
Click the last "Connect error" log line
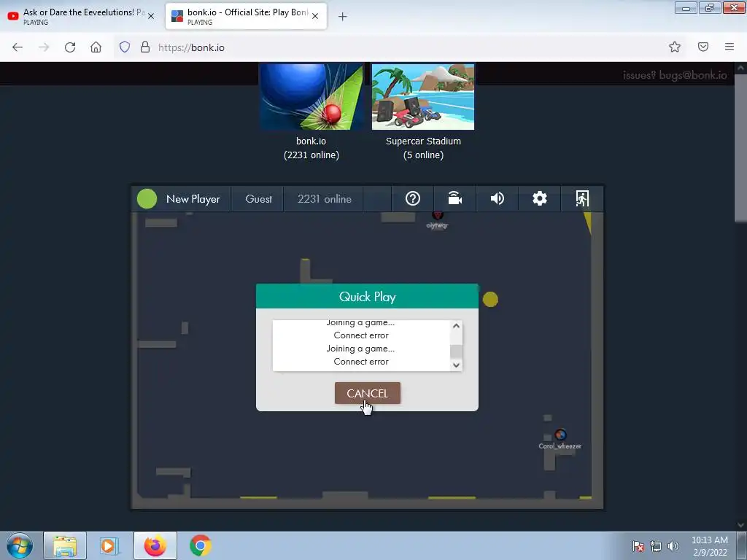point(361,362)
